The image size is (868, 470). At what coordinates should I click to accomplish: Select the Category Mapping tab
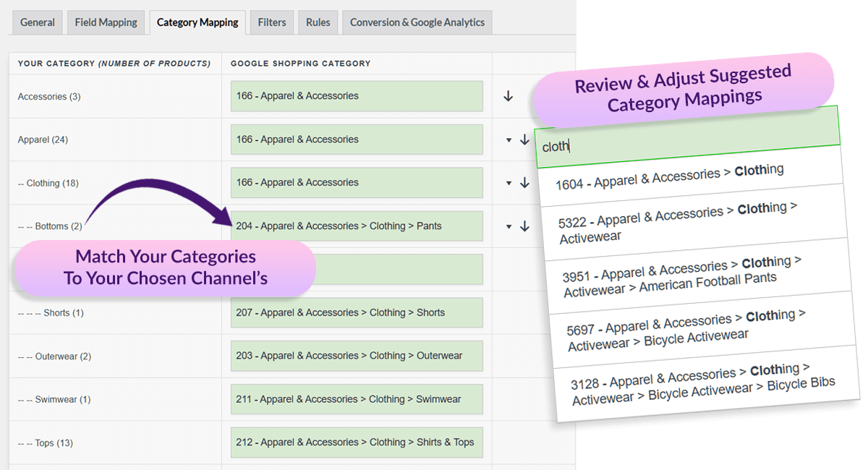point(197,22)
